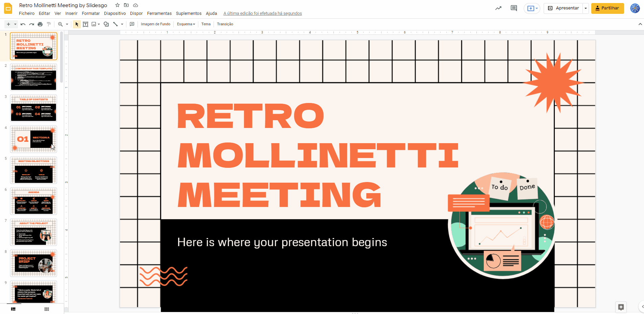Insert a text box
The height and width of the screenshot is (314, 644).
(x=85, y=24)
